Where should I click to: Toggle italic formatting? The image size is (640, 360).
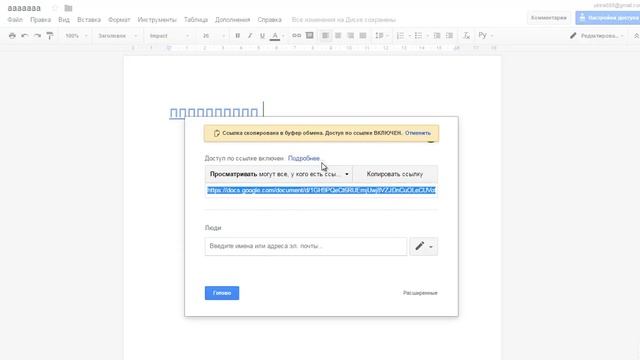coord(250,36)
